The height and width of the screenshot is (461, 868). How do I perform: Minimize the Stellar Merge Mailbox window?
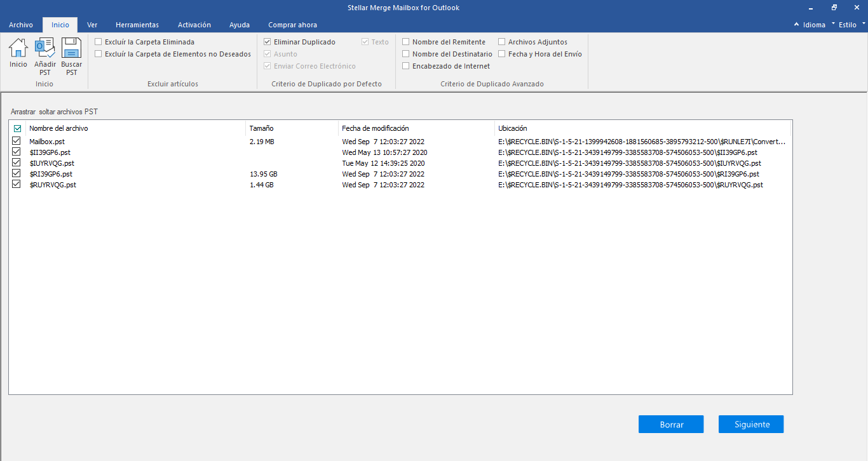click(810, 8)
